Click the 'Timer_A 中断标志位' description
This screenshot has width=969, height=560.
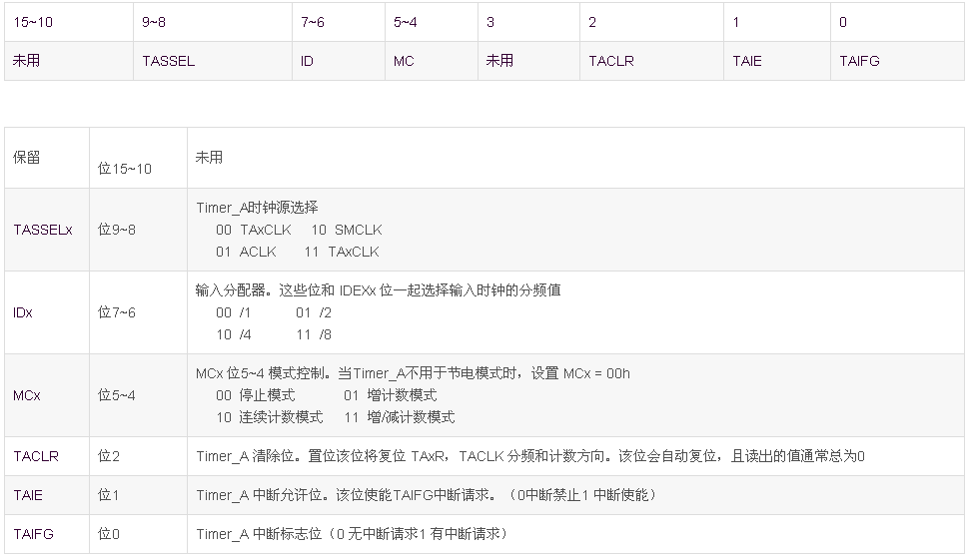coord(353,534)
